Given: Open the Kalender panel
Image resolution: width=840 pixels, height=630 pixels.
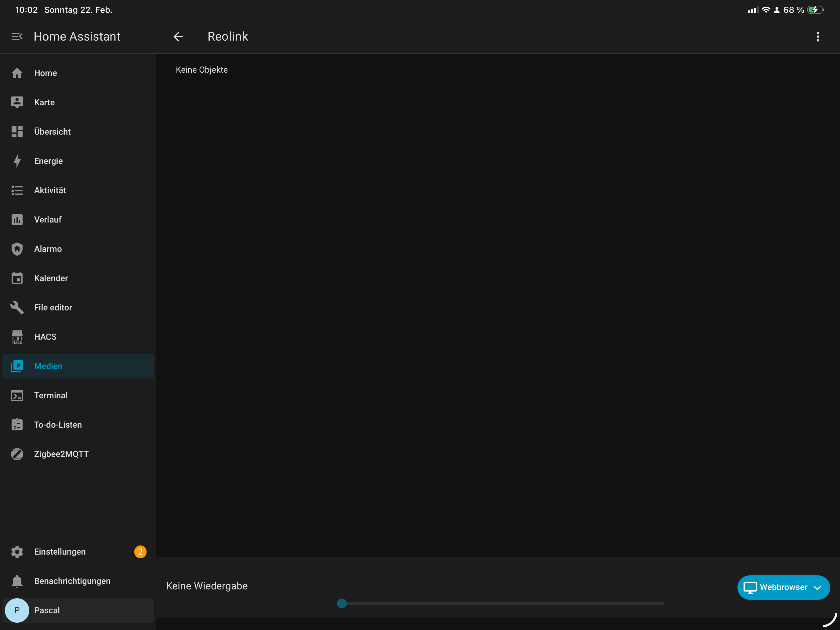Looking at the screenshot, I should (x=78, y=278).
